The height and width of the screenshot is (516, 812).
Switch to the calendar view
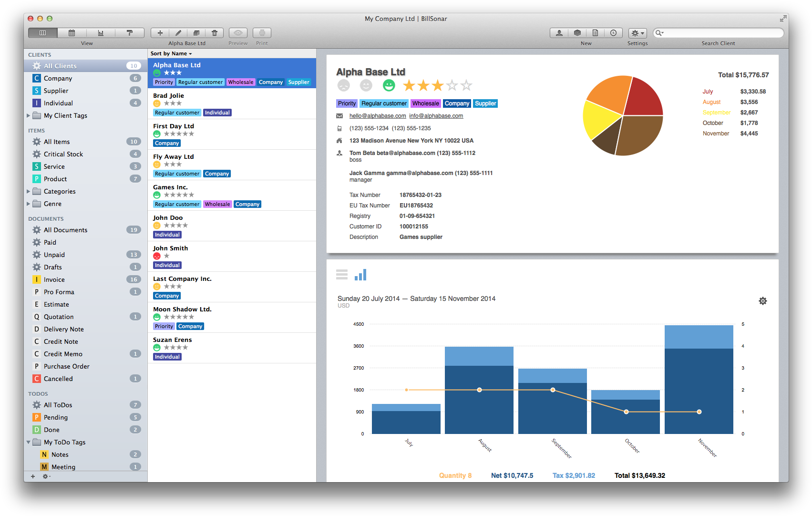click(x=72, y=33)
